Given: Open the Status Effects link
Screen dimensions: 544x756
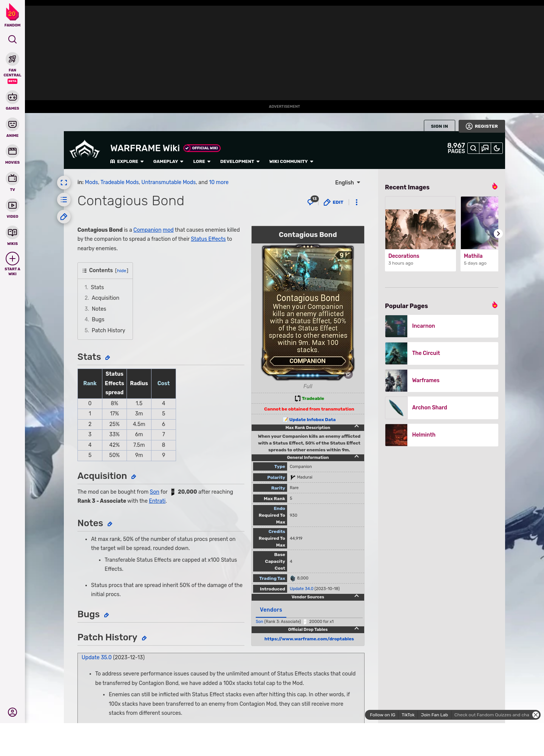Looking at the screenshot, I should (x=208, y=239).
